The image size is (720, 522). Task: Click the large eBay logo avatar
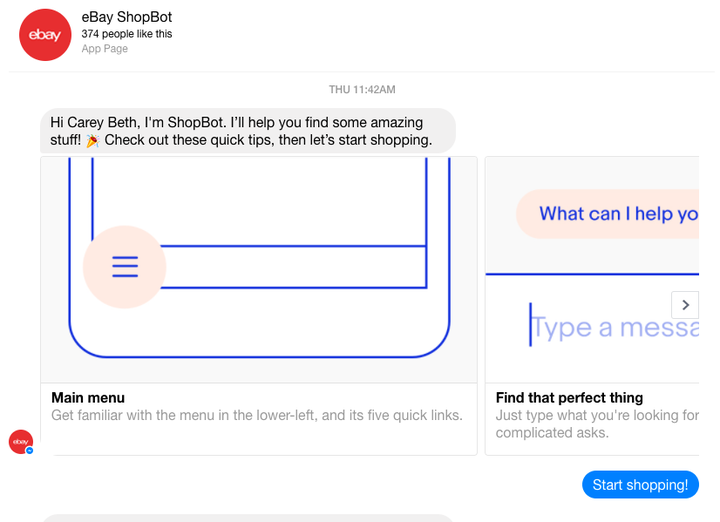45,34
